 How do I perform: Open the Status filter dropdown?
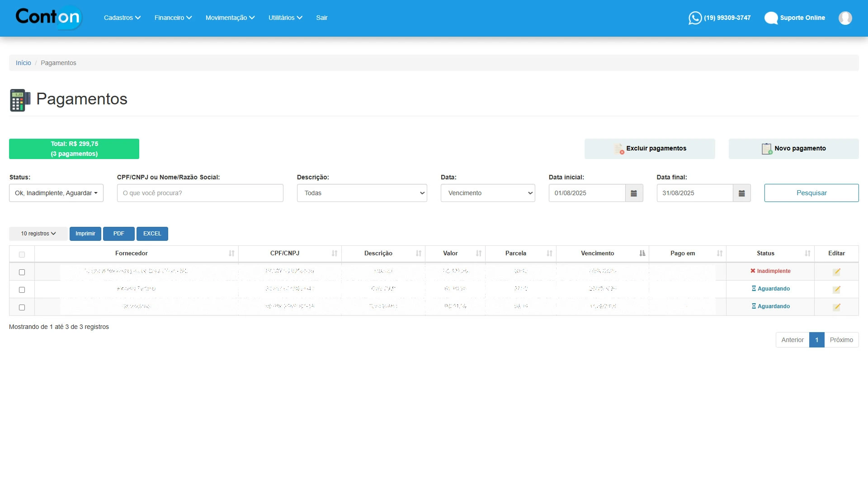(x=56, y=193)
